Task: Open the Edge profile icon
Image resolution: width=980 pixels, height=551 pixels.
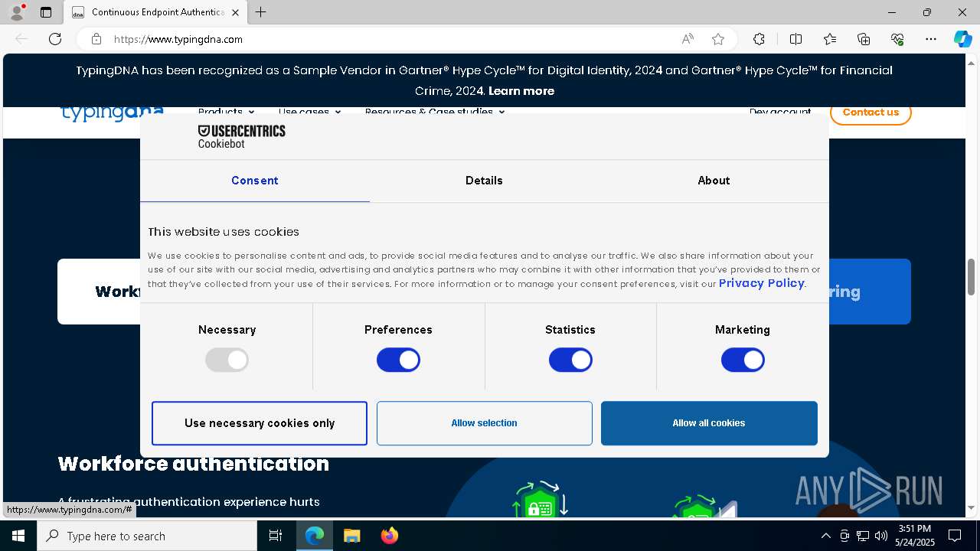Action: pyautogui.click(x=17, y=12)
